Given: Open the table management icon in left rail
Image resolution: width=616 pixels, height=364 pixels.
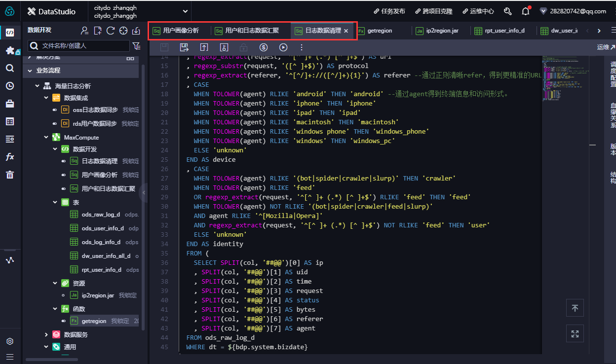Looking at the screenshot, I should click(x=10, y=121).
